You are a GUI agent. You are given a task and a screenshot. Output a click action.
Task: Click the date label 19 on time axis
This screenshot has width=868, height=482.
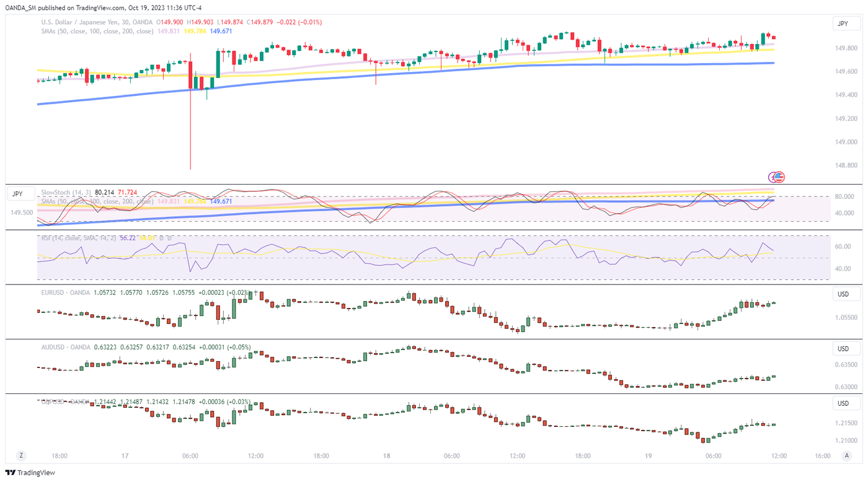coord(648,456)
